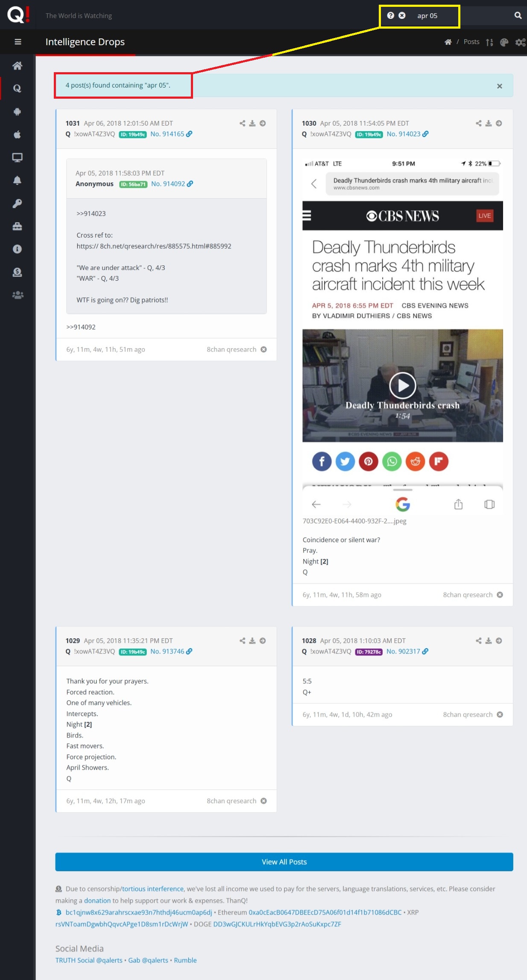Follow the "donation" link
Viewport: 527px width, 980px height.
tap(97, 901)
